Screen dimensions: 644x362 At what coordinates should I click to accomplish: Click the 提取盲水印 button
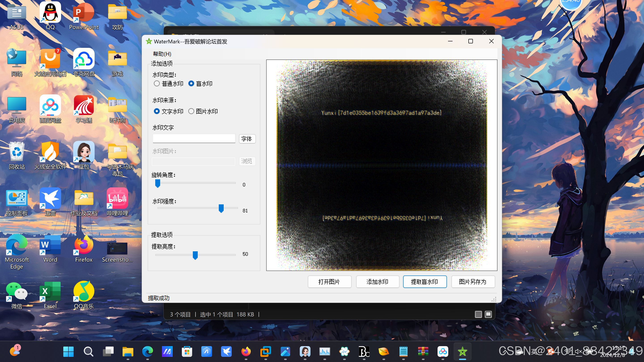(x=425, y=282)
